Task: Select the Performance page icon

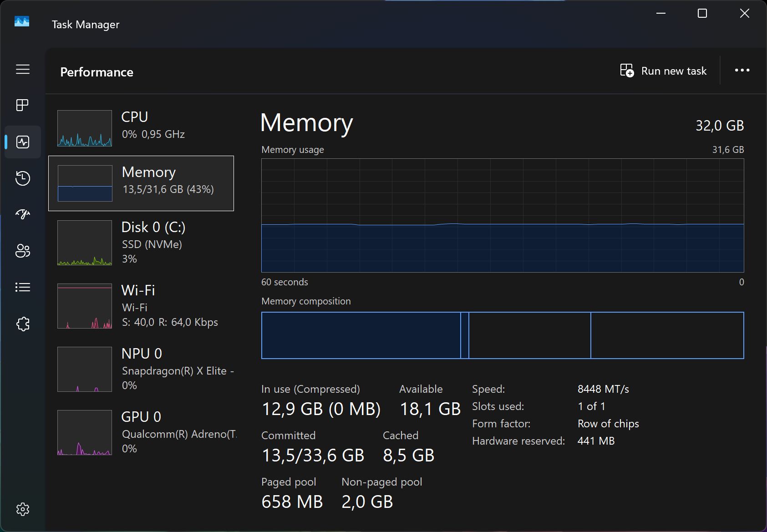Action: [23, 142]
